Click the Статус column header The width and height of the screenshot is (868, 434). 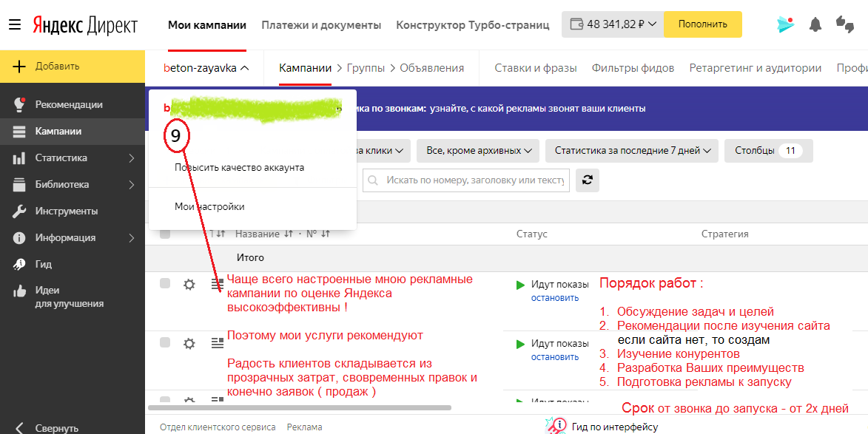pyautogui.click(x=531, y=234)
